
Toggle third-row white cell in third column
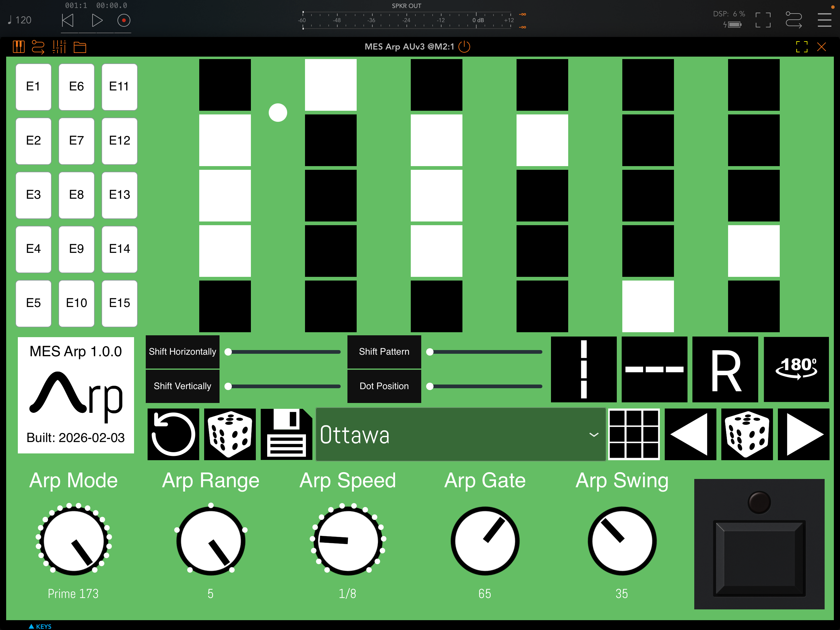pos(437,196)
